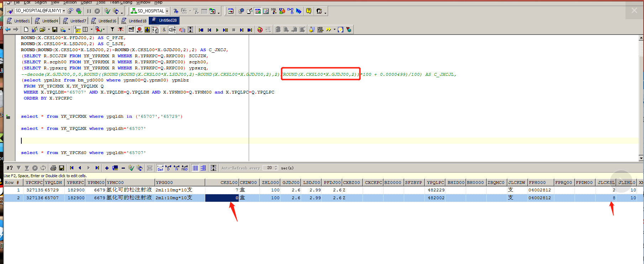Click the filter funnel icon in editor toolbar
Screen dimensions: 644x264
(112, 30)
